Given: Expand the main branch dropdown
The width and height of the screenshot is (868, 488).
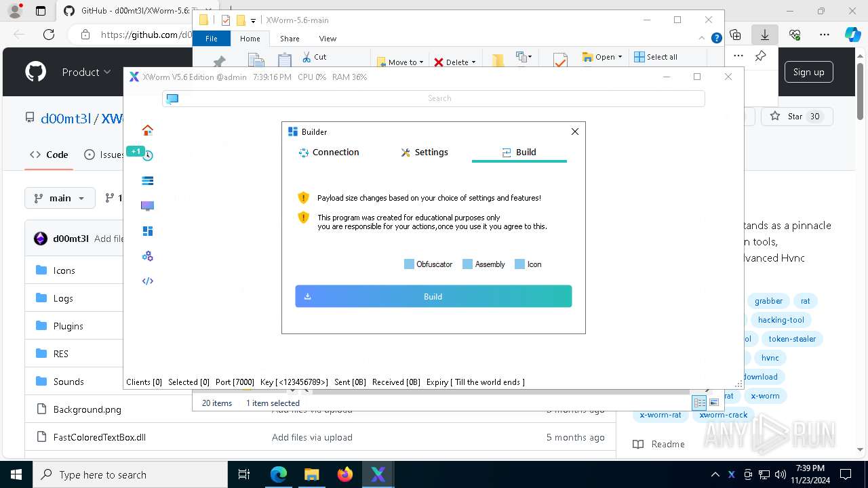Looking at the screenshot, I should click(60, 198).
